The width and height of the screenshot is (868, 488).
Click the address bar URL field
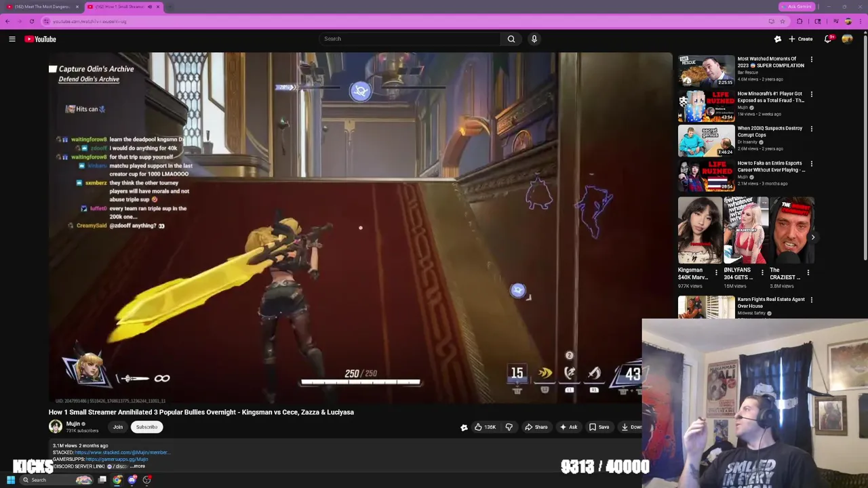click(407, 21)
